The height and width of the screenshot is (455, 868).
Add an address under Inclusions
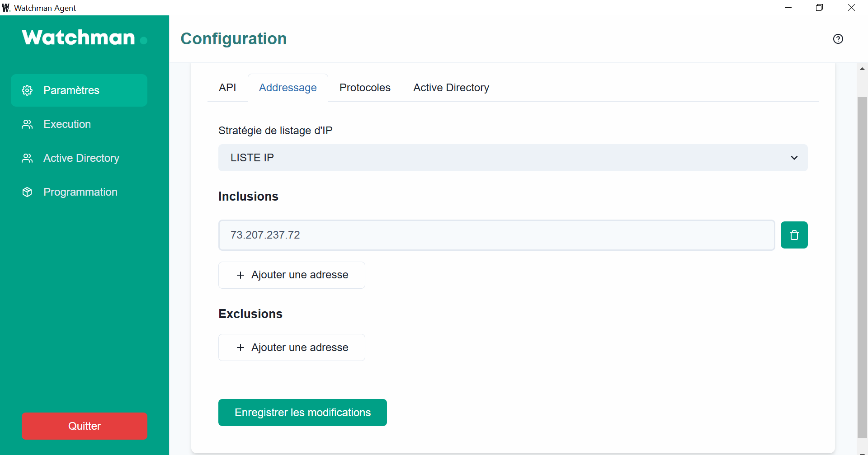tap(292, 275)
